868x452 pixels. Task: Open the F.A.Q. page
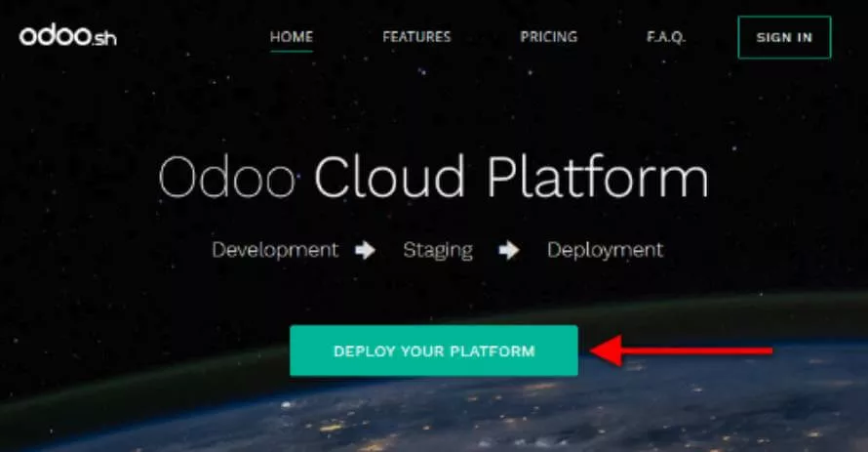pyautogui.click(x=666, y=37)
